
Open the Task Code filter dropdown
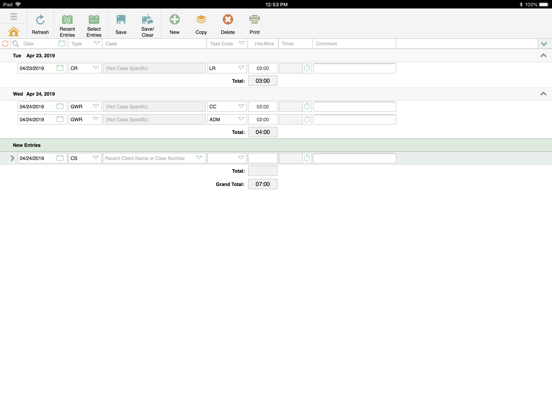[242, 43]
